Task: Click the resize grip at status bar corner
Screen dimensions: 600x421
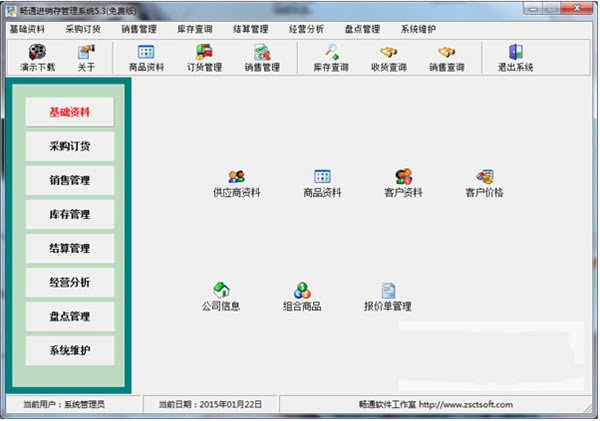Action: (x=588, y=409)
